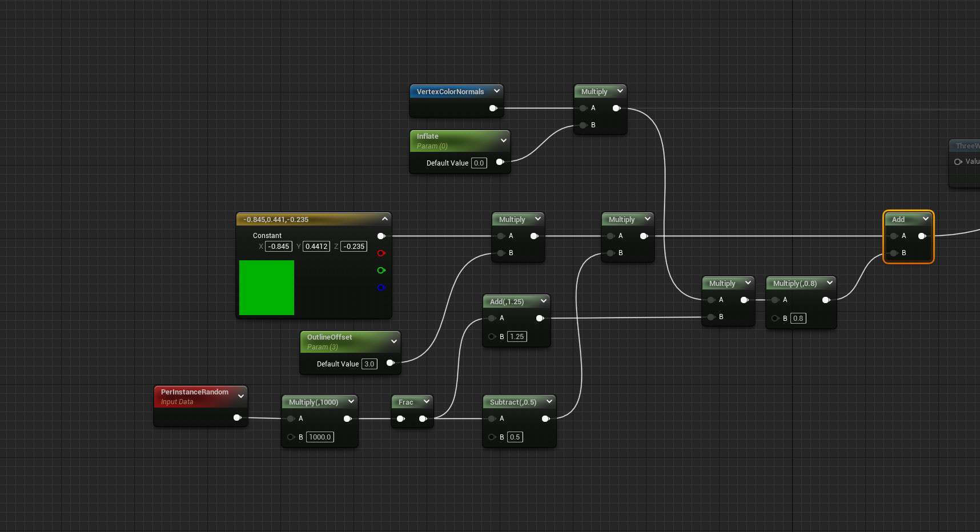Edit the B value 0.8 on Multiply node

tap(798, 318)
